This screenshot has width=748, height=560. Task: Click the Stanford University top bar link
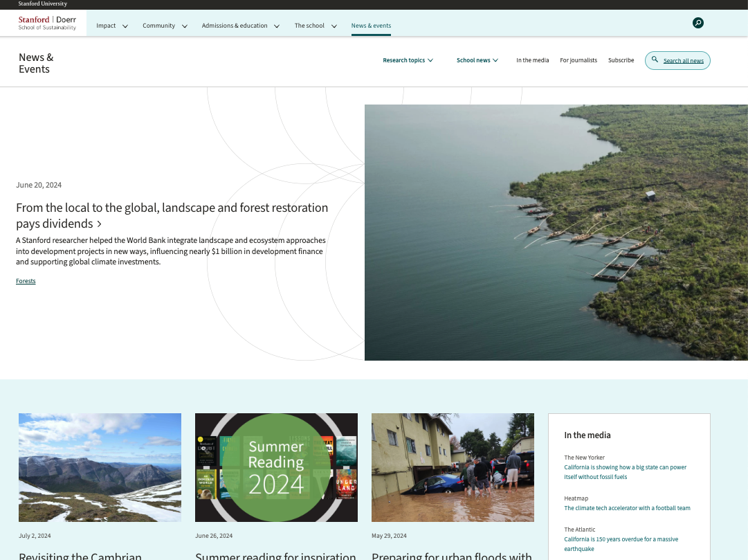43,4
